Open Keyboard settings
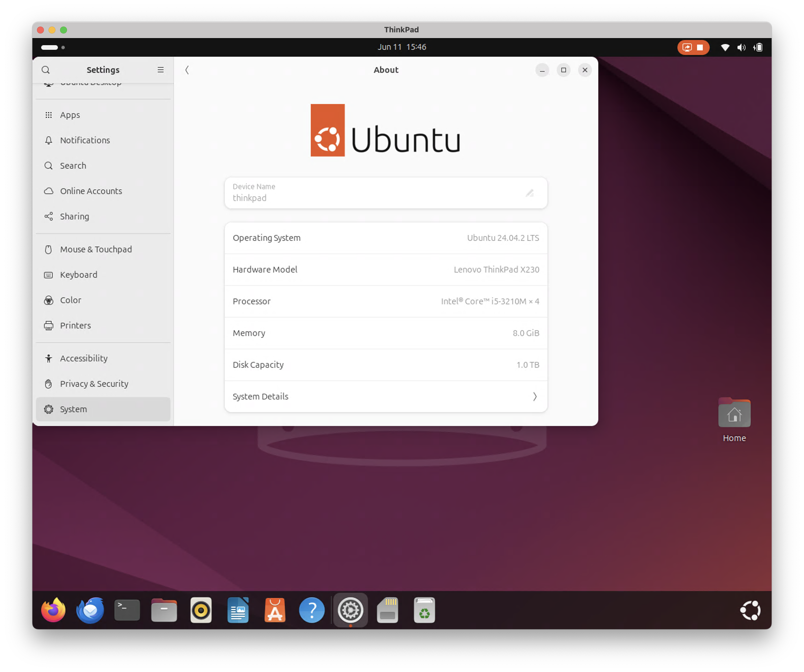Viewport: 804px width, 672px height. pos(79,275)
